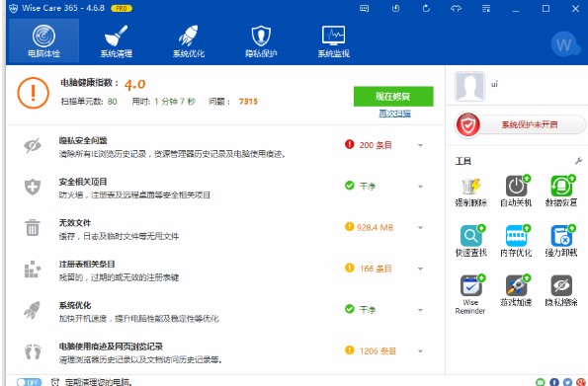The height and width of the screenshot is (386, 588).
Task: Click the wrench icon beside 工具
Action: tap(578, 161)
